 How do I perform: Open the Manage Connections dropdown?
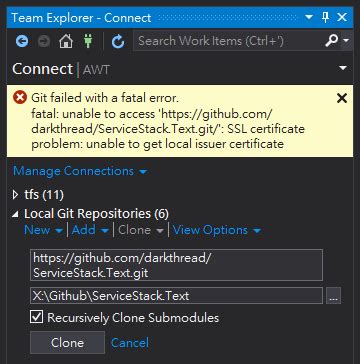80,171
